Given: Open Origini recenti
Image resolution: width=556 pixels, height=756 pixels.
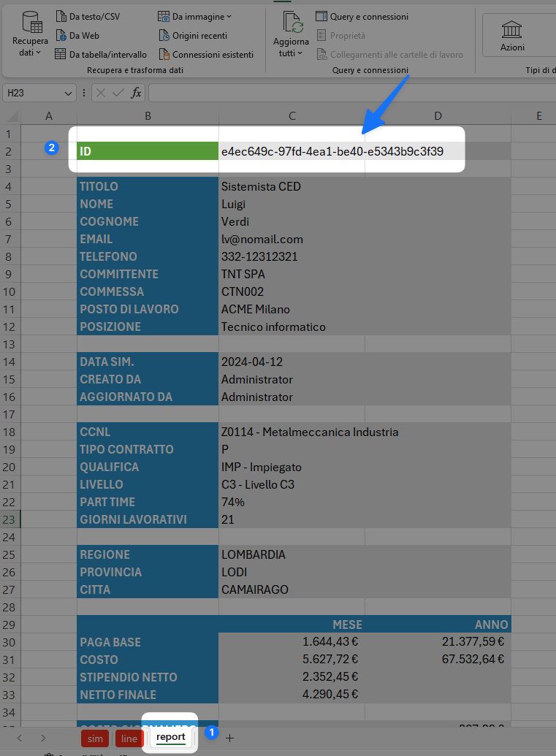Looking at the screenshot, I should pyautogui.click(x=193, y=35).
